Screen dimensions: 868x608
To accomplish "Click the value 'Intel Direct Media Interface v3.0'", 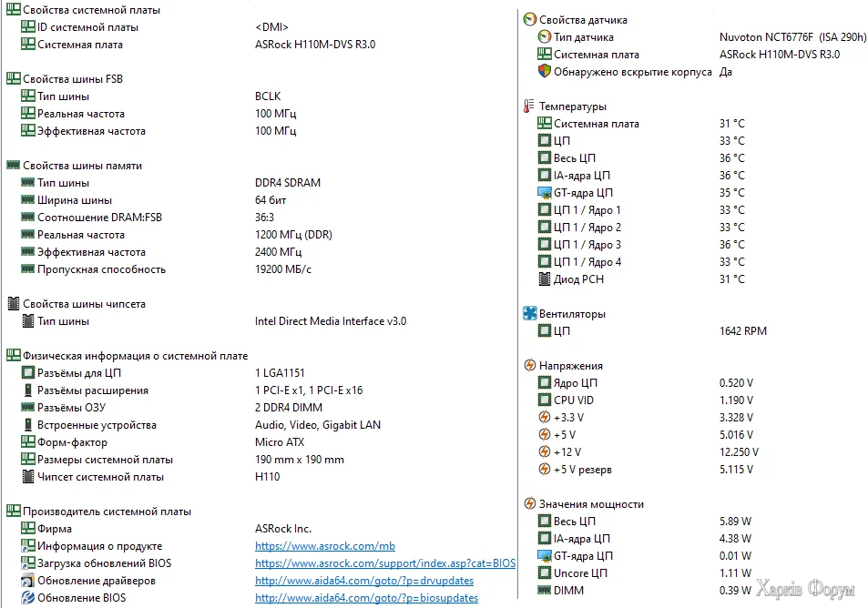I will 331,321.
